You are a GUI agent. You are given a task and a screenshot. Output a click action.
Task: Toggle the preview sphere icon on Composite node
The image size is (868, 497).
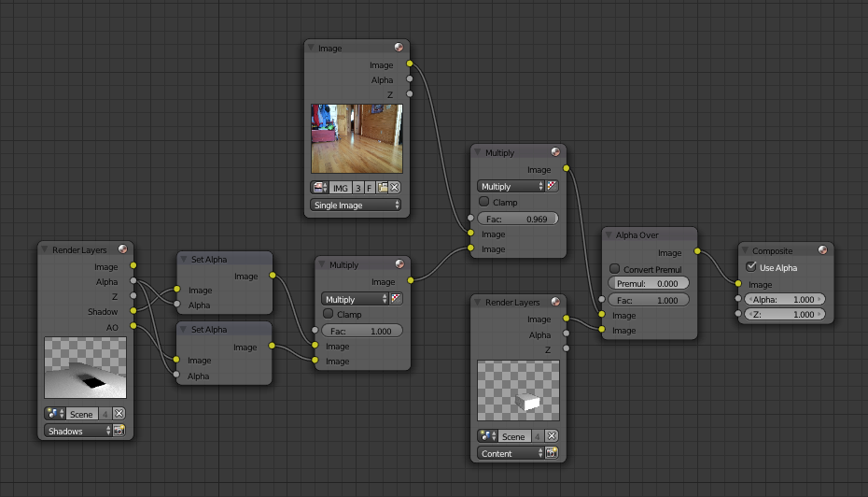click(x=822, y=250)
